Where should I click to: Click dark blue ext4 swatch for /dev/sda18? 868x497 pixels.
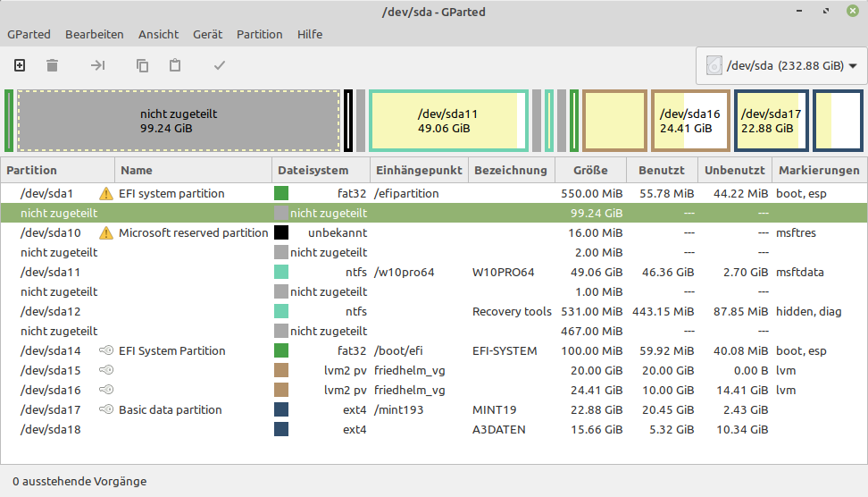pyautogui.click(x=281, y=429)
